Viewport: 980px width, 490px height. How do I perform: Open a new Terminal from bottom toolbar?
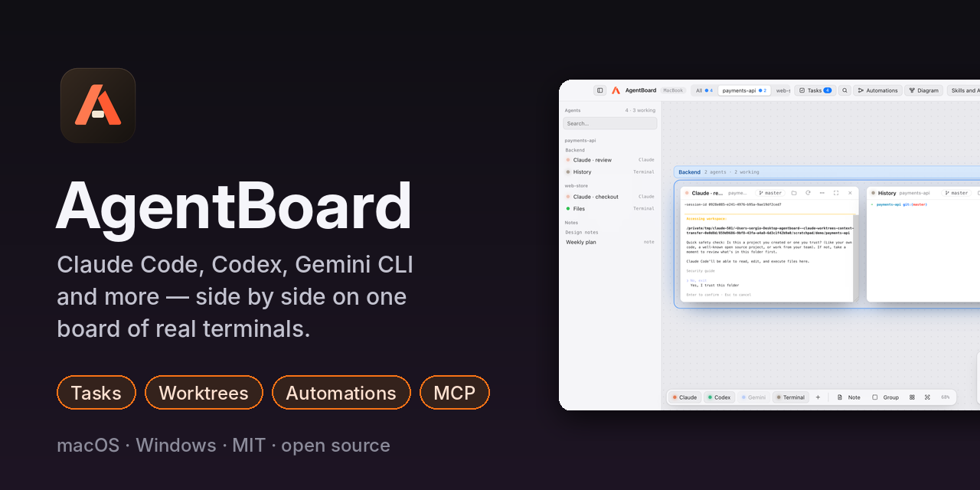pyautogui.click(x=790, y=397)
